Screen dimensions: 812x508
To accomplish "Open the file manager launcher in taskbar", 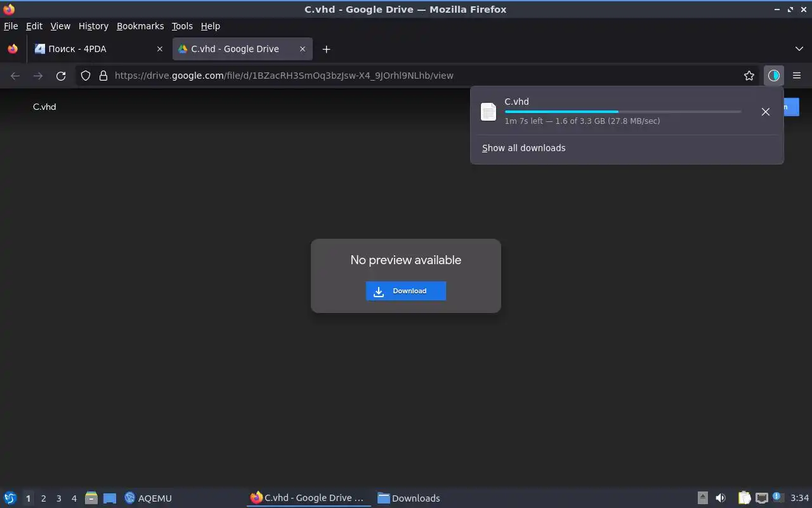I will pyautogui.click(x=91, y=498).
